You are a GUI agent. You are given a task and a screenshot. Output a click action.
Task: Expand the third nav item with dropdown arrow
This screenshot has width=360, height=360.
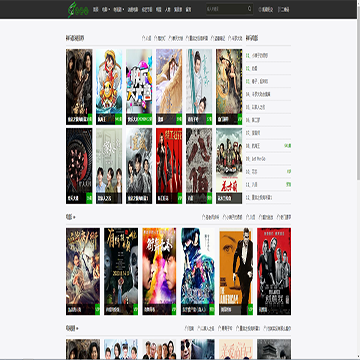coord(119,10)
